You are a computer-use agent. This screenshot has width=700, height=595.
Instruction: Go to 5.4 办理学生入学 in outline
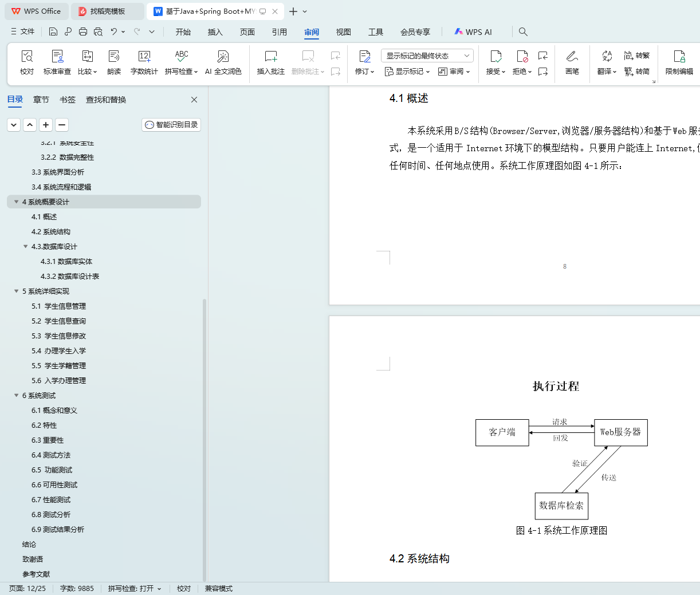coord(58,350)
